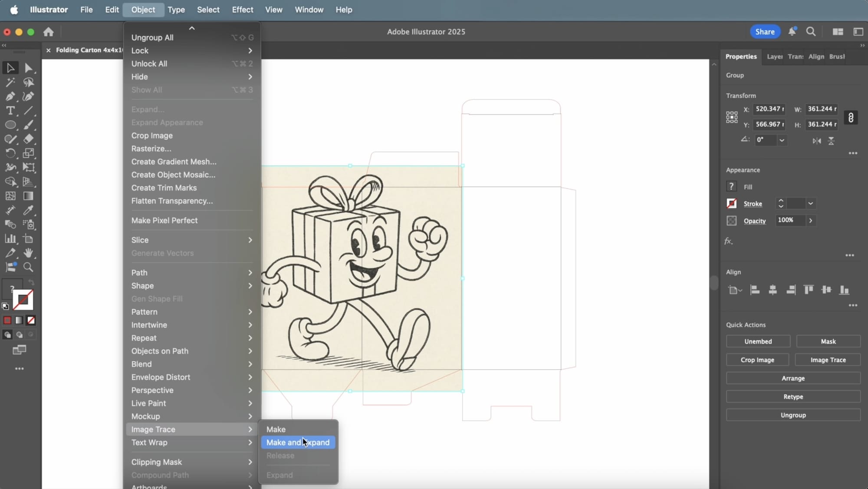This screenshot has width=868, height=489.
Task: Open the Align To dropdown
Action: coord(735,290)
